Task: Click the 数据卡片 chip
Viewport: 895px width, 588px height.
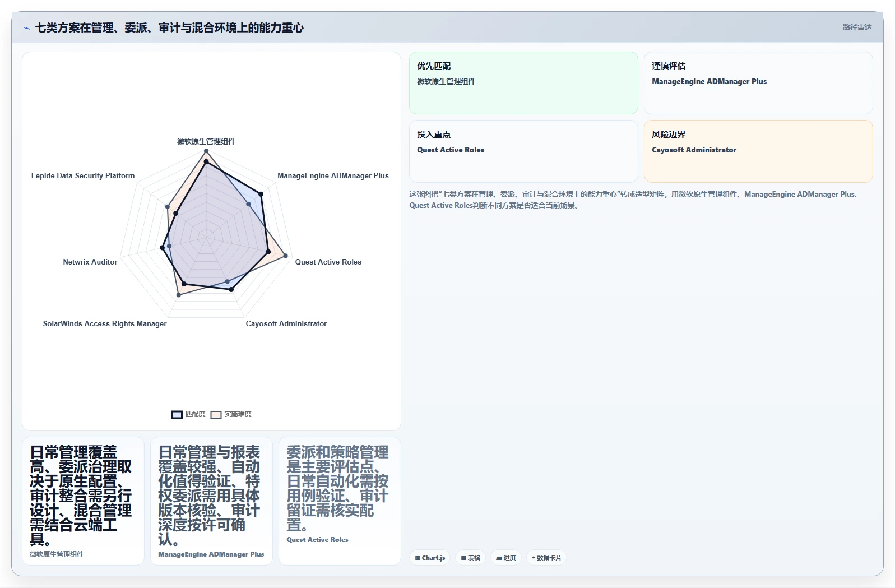Action: 546,558
